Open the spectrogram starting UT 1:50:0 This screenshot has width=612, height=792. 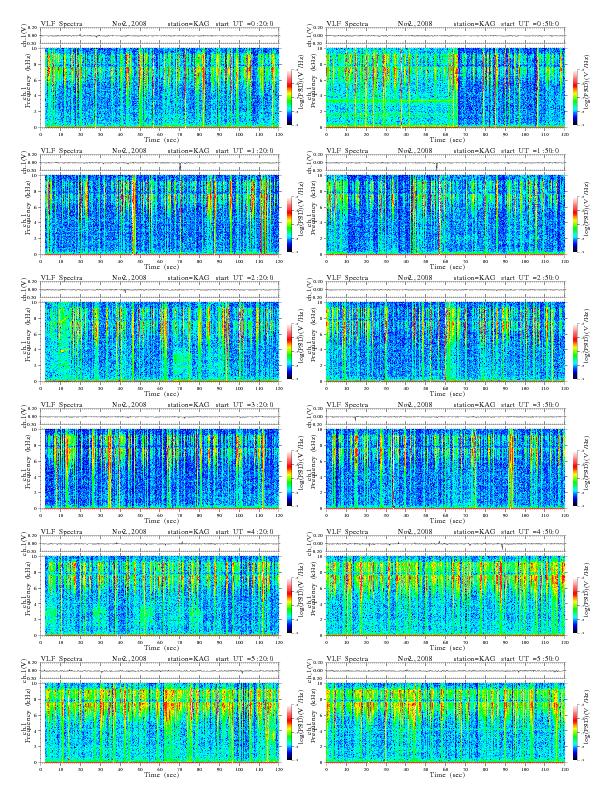click(445, 215)
